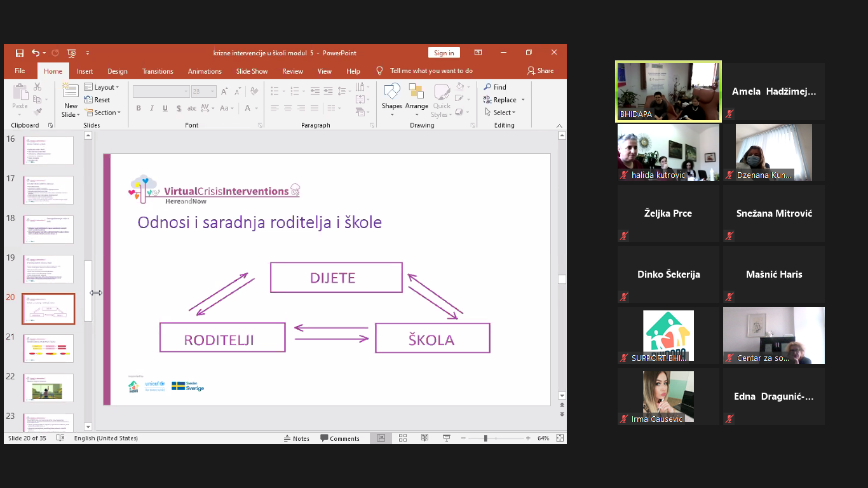Switch to Slide Sorter view
This screenshot has height=488, width=868.
coord(403,438)
